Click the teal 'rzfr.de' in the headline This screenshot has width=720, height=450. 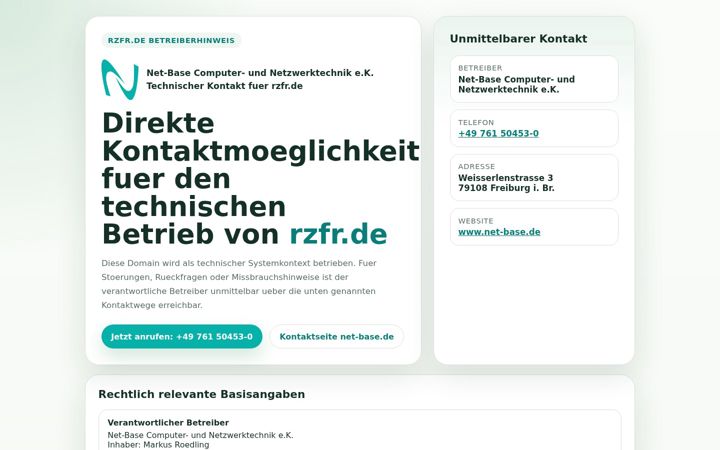pyautogui.click(x=338, y=234)
